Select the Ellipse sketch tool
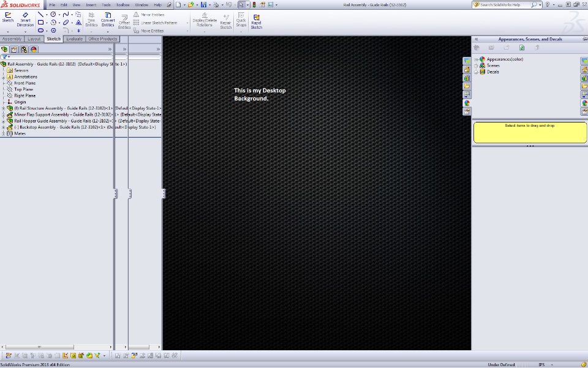 point(66,23)
